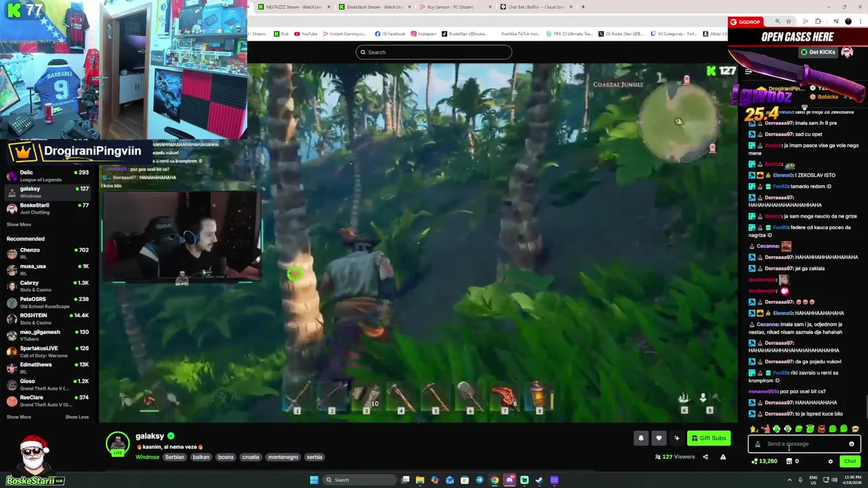Select BoskeStarii channel in sidebar
Screen dimensions: 868x488
click(47, 209)
